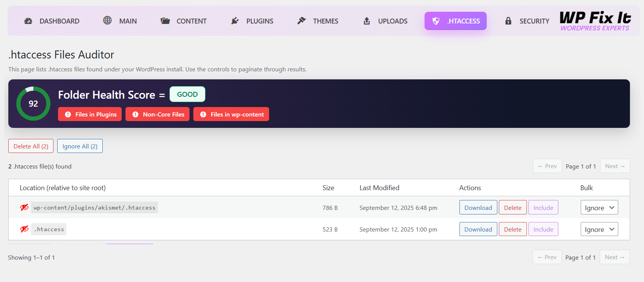Click the padlock icon beside SECURITY
644x282 pixels.
508,21
